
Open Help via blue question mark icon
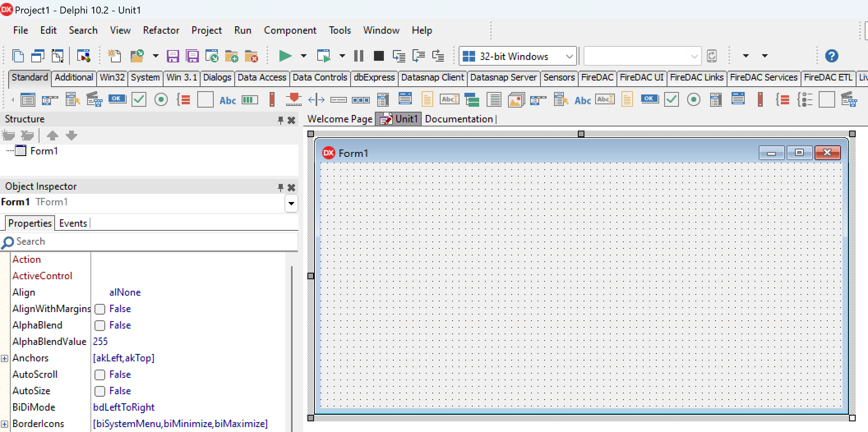click(831, 56)
